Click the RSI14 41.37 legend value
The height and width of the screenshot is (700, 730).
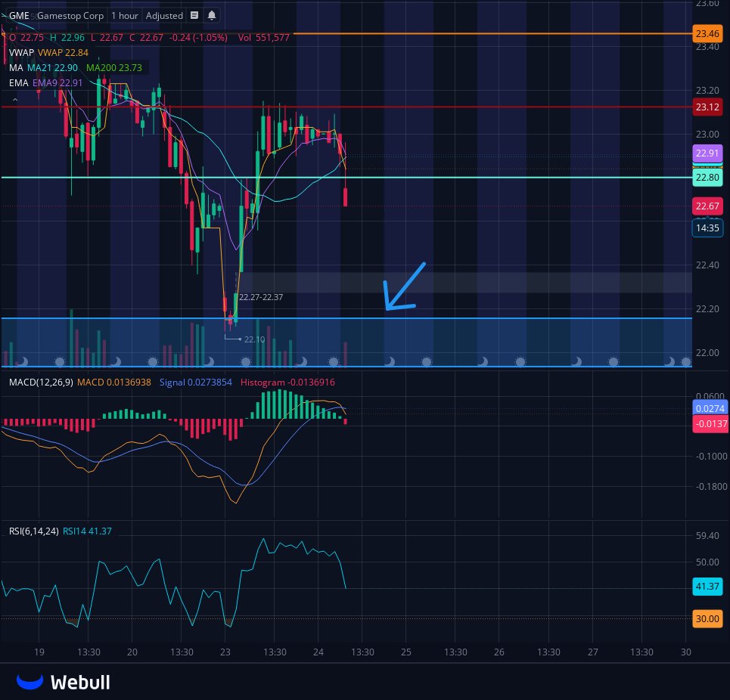tap(87, 531)
